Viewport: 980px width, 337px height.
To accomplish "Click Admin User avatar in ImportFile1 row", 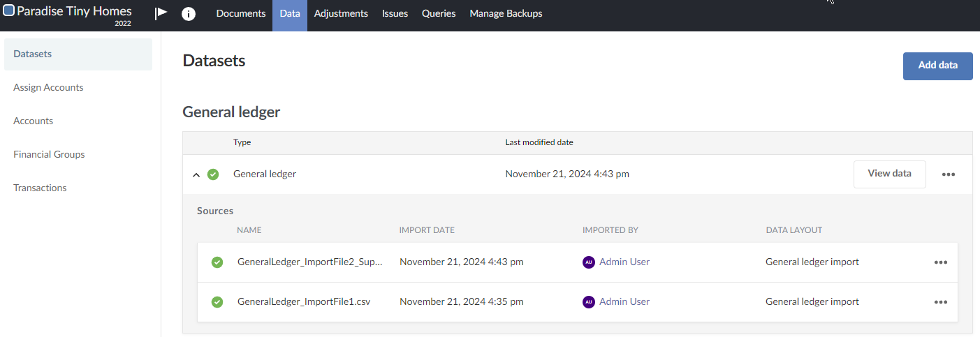I will [x=588, y=302].
